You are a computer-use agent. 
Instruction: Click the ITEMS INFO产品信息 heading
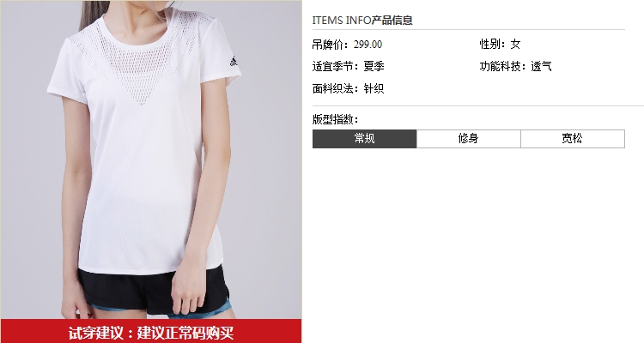(362, 20)
